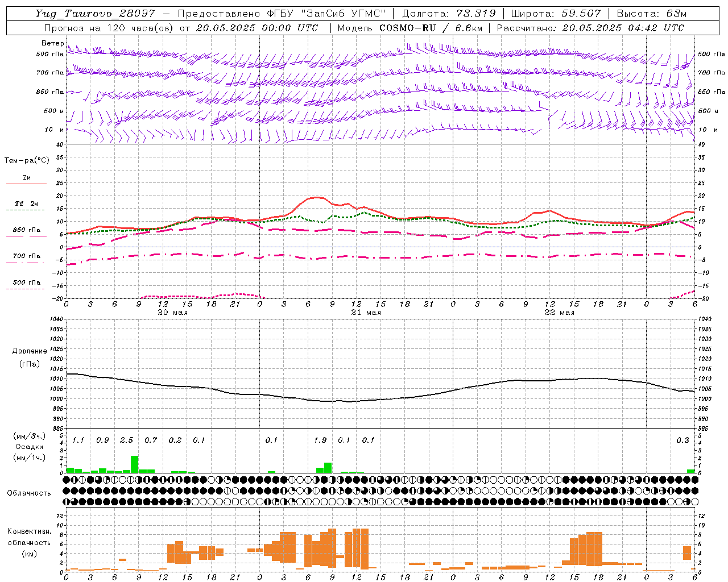Click the elevation text Высота: 63м
The height and width of the screenshot is (582, 728).
[x=652, y=14]
